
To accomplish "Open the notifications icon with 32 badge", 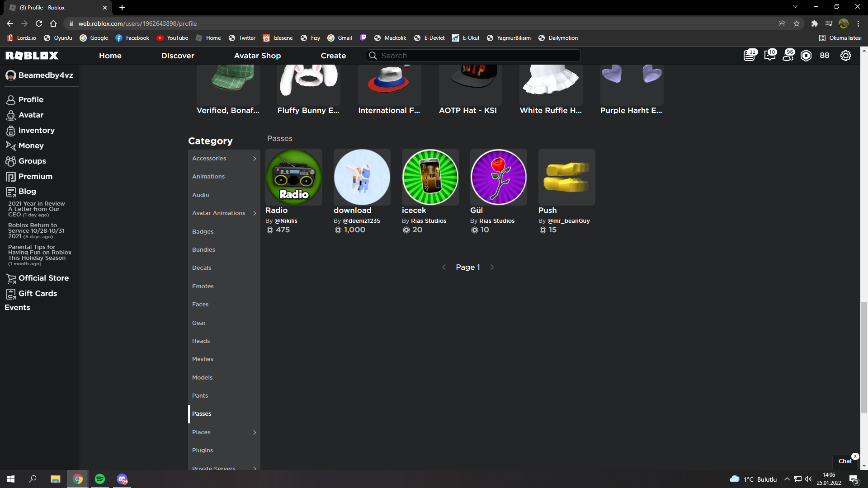I will 750,56.
